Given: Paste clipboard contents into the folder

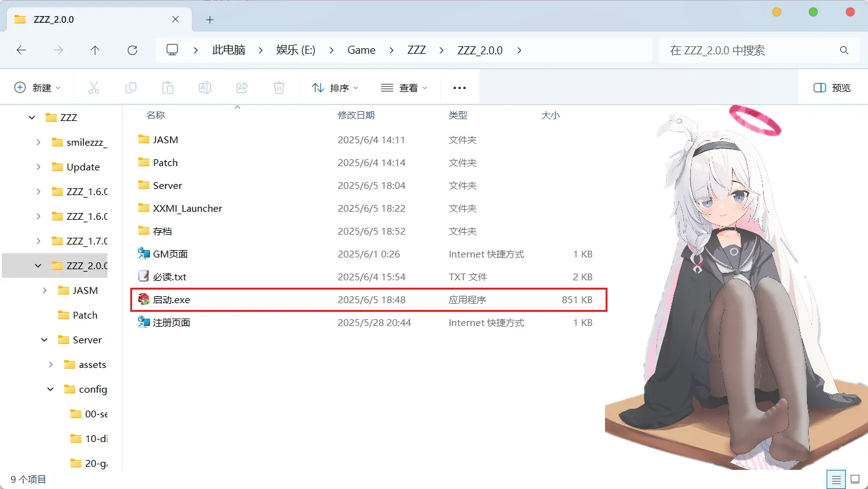Looking at the screenshot, I should point(168,87).
